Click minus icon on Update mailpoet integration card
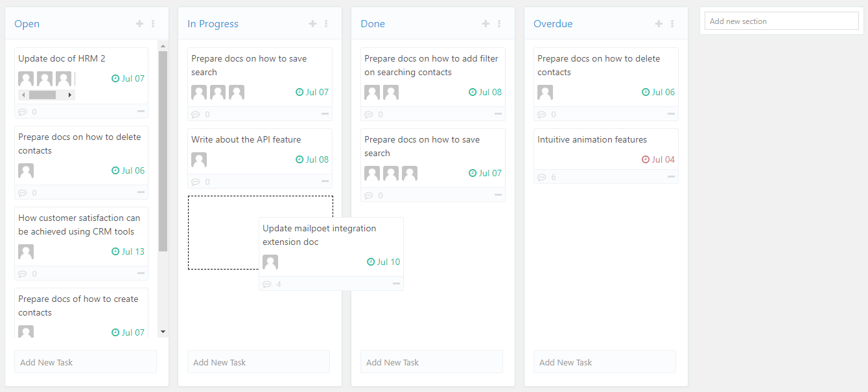 pos(396,284)
